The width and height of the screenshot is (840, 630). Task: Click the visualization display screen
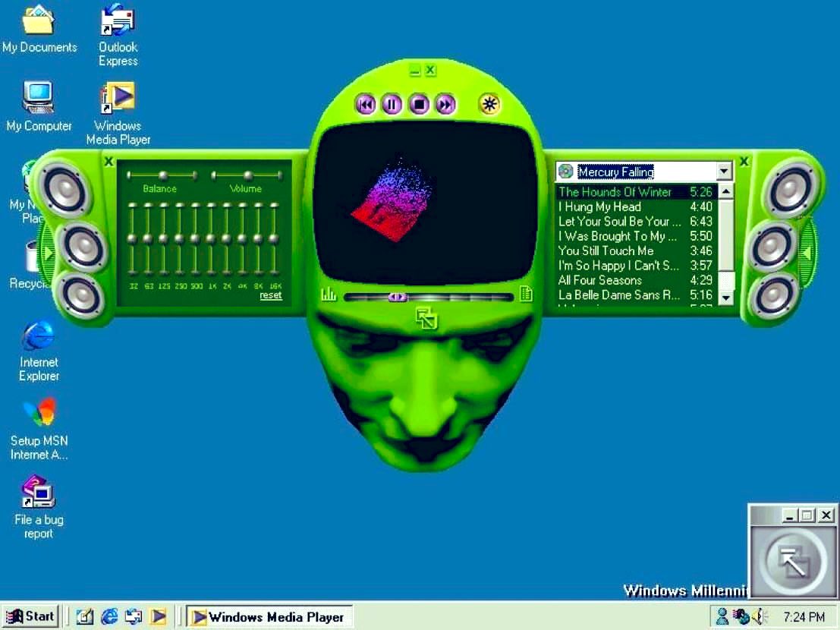click(425, 203)
